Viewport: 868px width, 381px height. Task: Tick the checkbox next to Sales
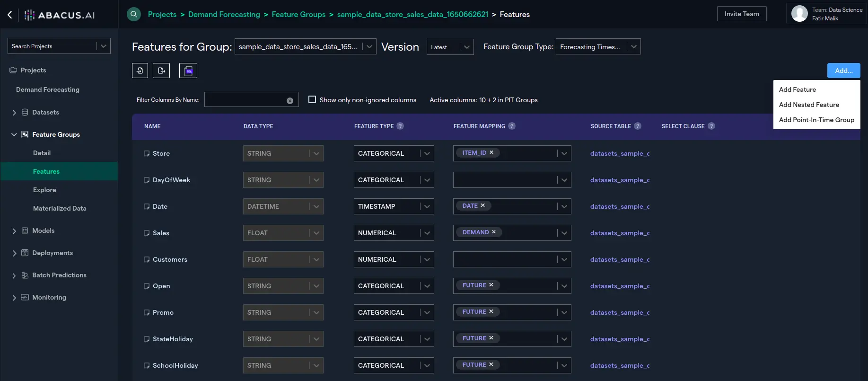147,233
